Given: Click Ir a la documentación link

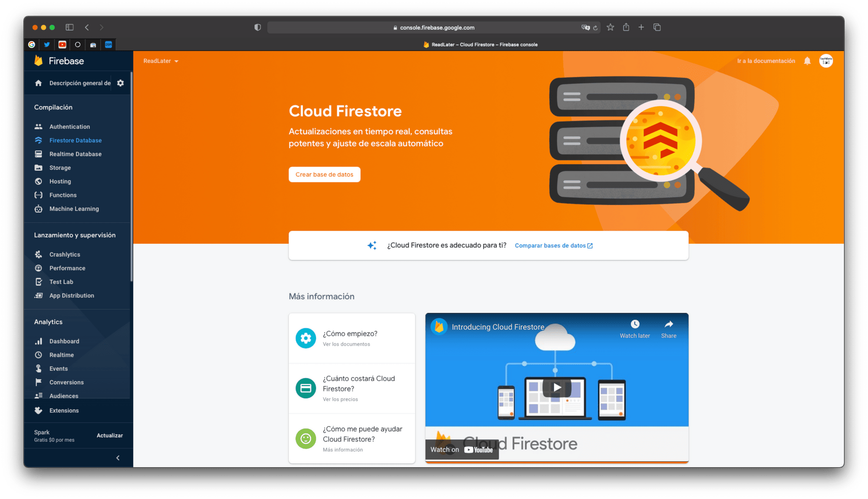Looking at the screenshot, I should [766, 61].
